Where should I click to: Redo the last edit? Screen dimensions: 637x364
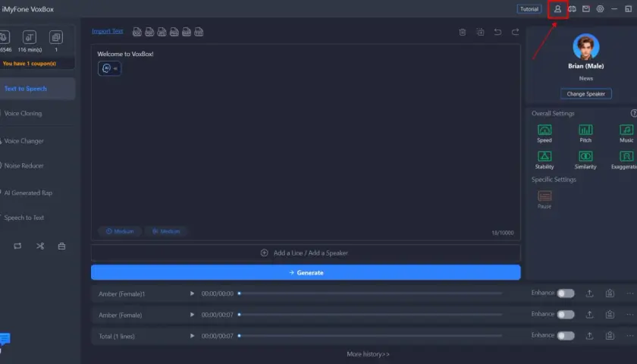click(515, 32)
